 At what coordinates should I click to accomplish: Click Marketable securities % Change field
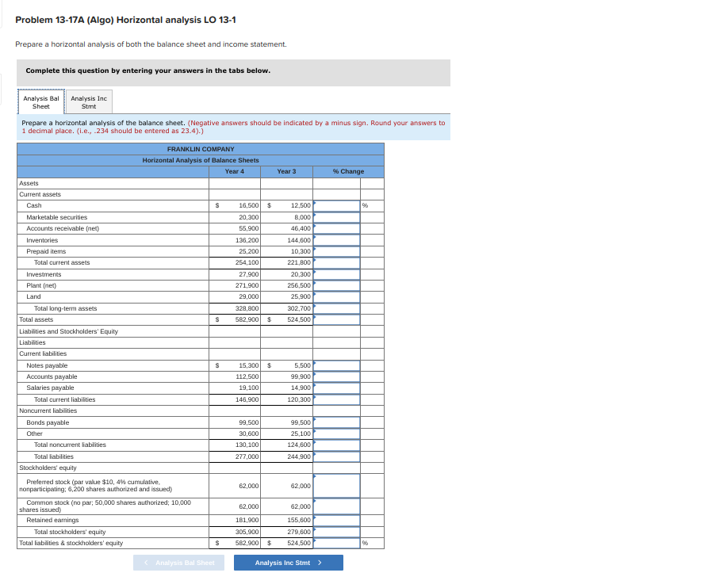pyautogui.click(x=336, y=217)
